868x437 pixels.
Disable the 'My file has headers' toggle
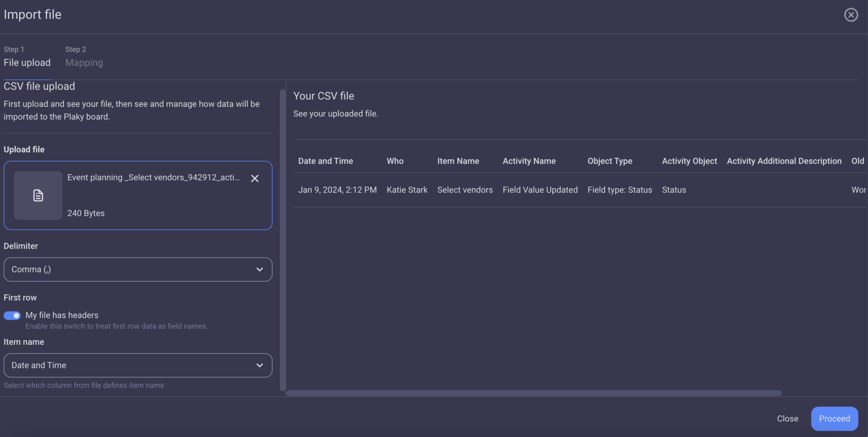coord(12,315)
